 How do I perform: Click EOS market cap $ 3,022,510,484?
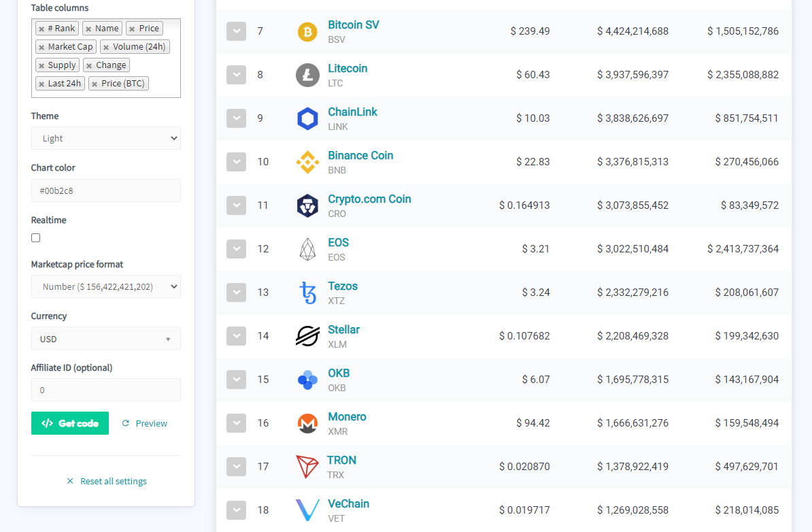click(x=633, y=249)
